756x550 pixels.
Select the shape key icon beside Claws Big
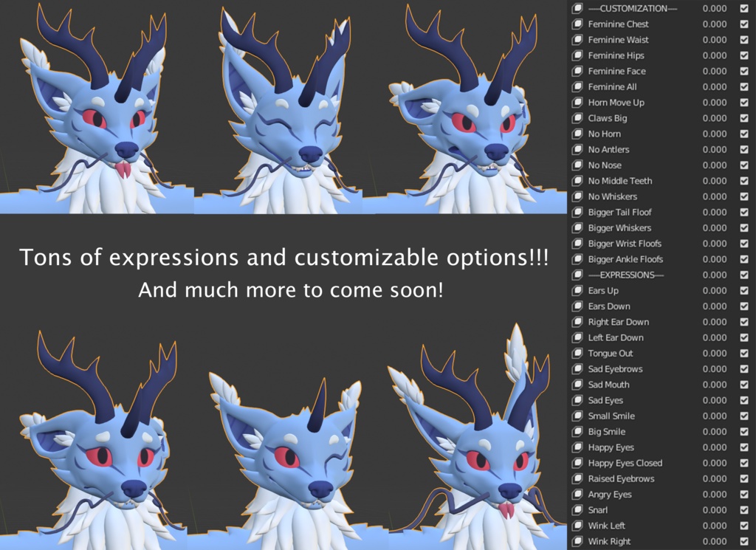pos(577,117)
